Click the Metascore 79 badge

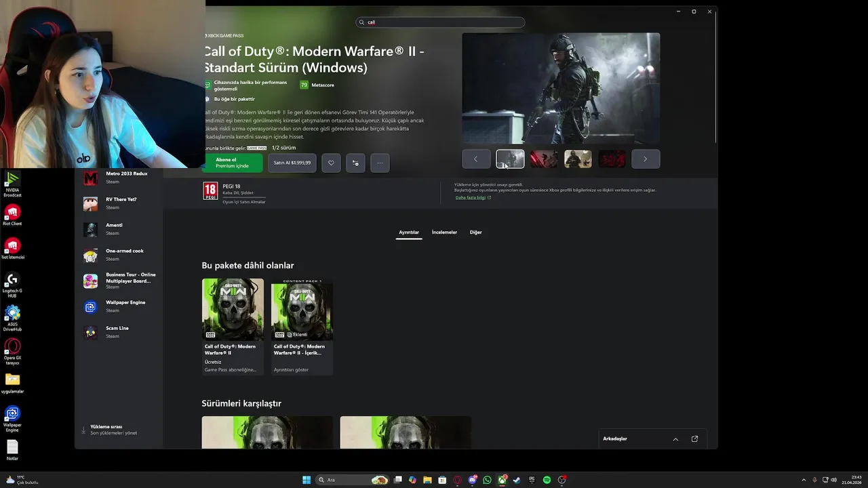[304, 85]
